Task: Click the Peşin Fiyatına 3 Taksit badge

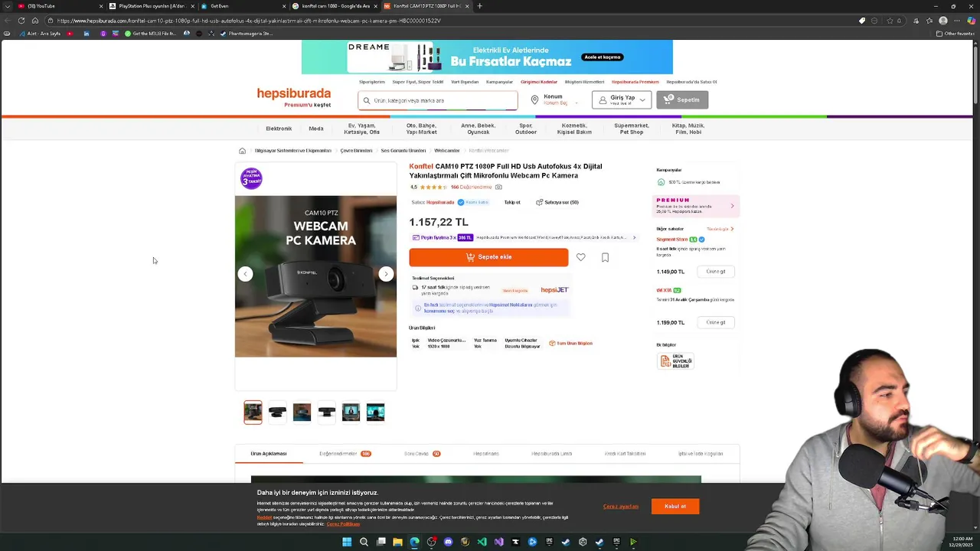Action: 251,178
